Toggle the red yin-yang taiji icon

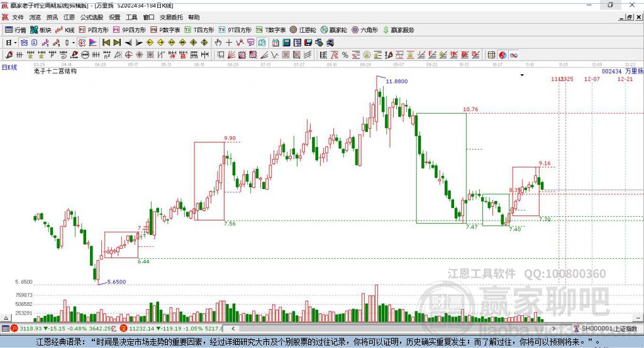pyautogui.click(x=502, y=55)
